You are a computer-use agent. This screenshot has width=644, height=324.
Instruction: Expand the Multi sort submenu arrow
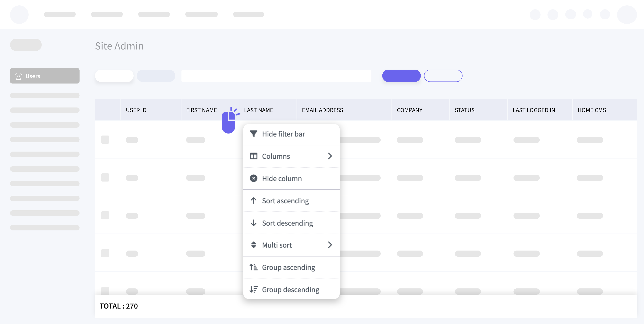[330, 245]
